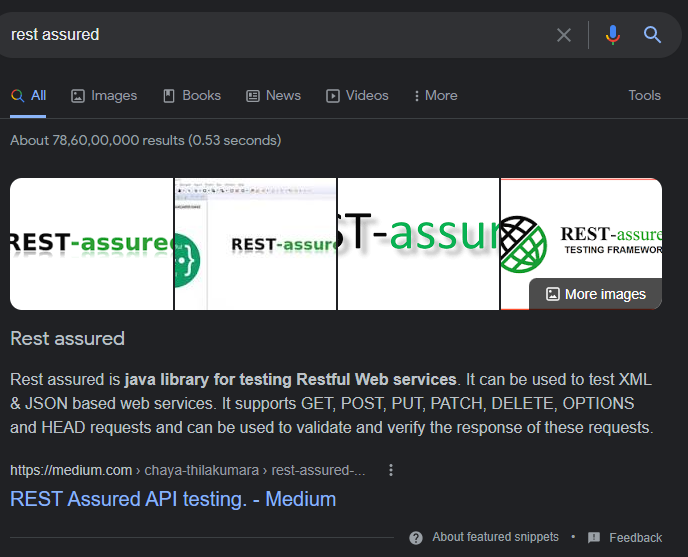Open About featured snippets link
The width and height of the screenshot is (688, 557).
tap(495, 537)
